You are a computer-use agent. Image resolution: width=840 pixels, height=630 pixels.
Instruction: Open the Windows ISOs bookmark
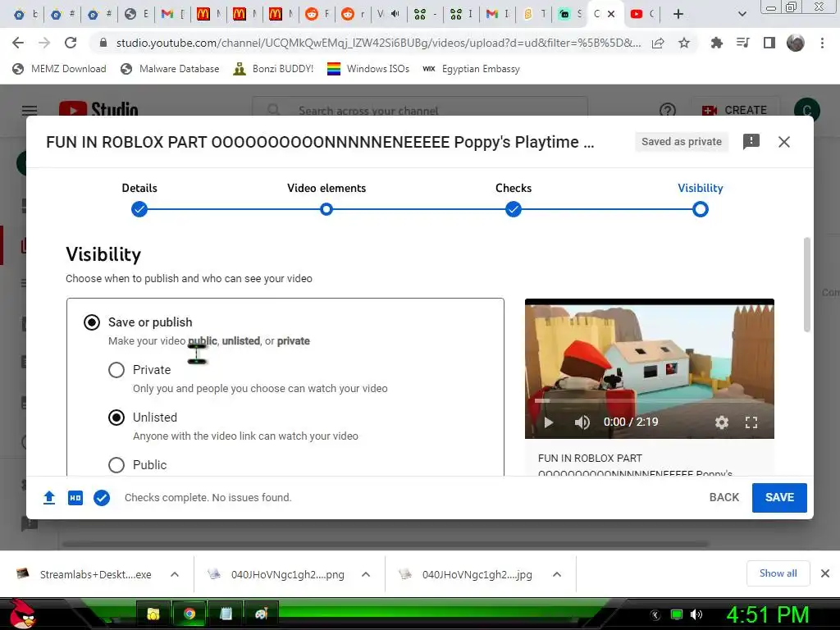click(368, 69)
